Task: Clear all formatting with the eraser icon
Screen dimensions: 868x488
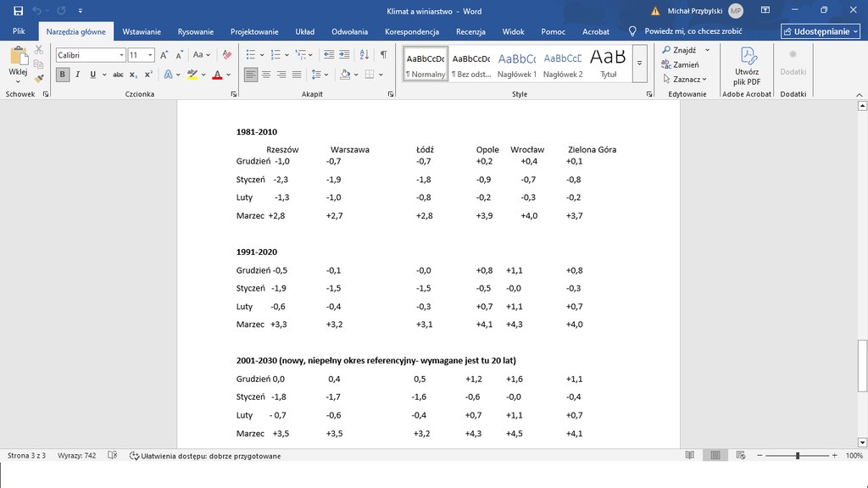Action: (x=227, y=55)
